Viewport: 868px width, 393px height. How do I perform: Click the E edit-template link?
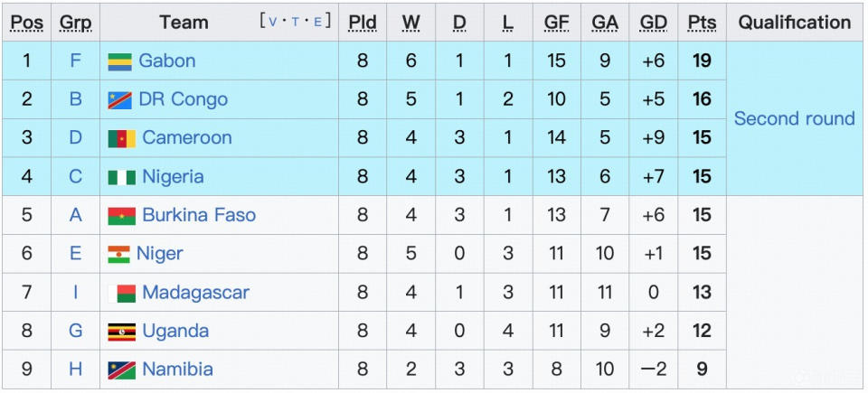[x=317, y=21]
